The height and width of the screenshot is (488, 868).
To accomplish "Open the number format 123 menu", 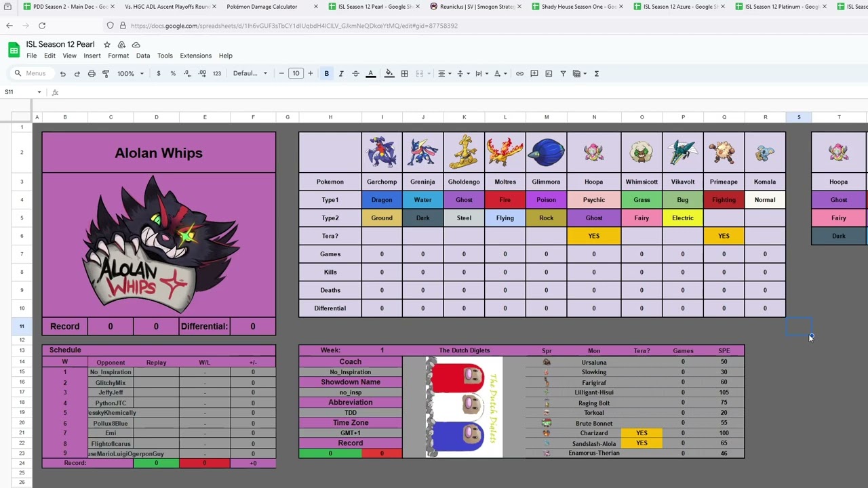I will (x=217, y=73).
